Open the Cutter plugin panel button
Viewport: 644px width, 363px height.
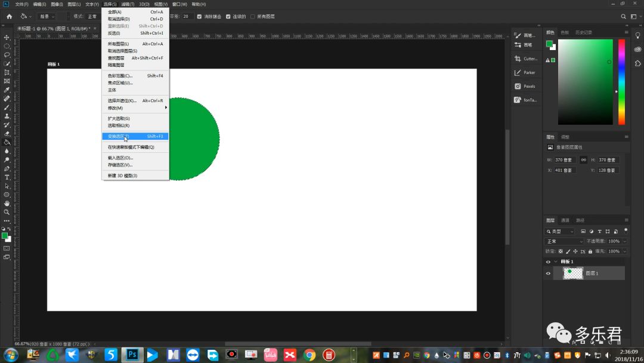[x=526, y=59]
